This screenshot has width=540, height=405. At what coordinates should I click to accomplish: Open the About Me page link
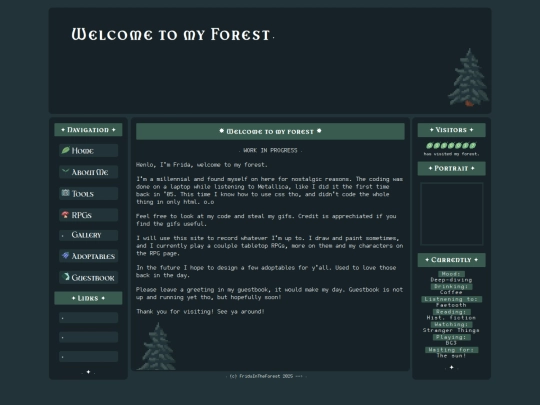point(89,172)
